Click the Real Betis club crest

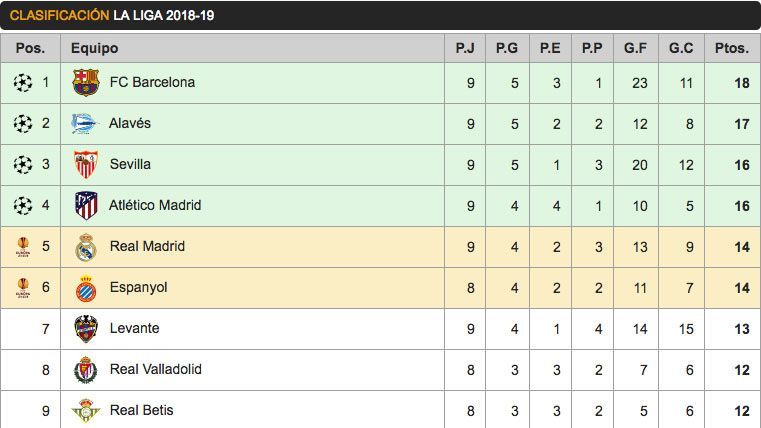[x=86, y=410]
